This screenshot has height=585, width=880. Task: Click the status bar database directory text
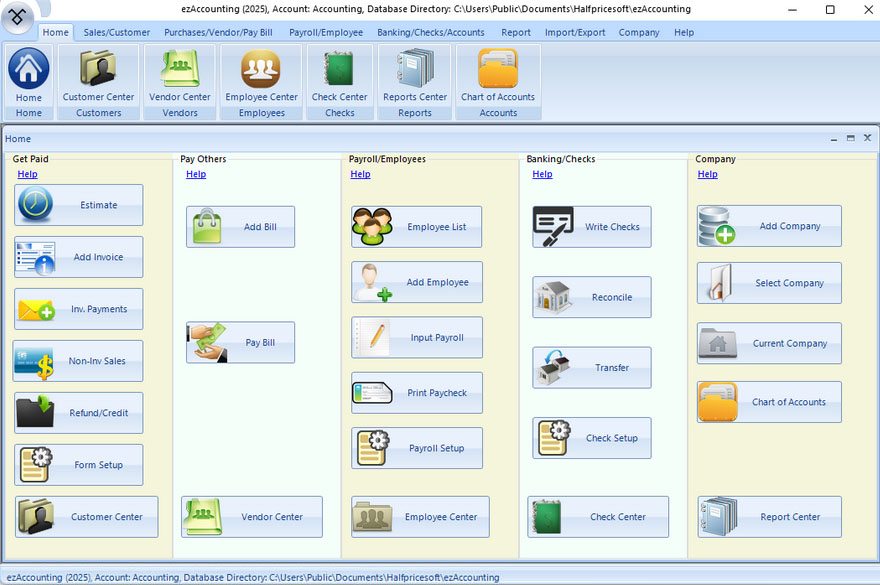tap(253, 577)
